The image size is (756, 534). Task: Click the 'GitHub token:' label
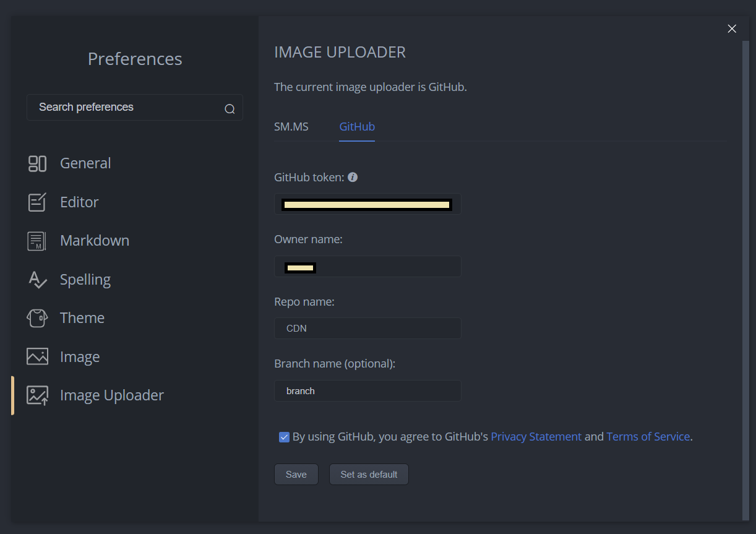pos(309,177)
